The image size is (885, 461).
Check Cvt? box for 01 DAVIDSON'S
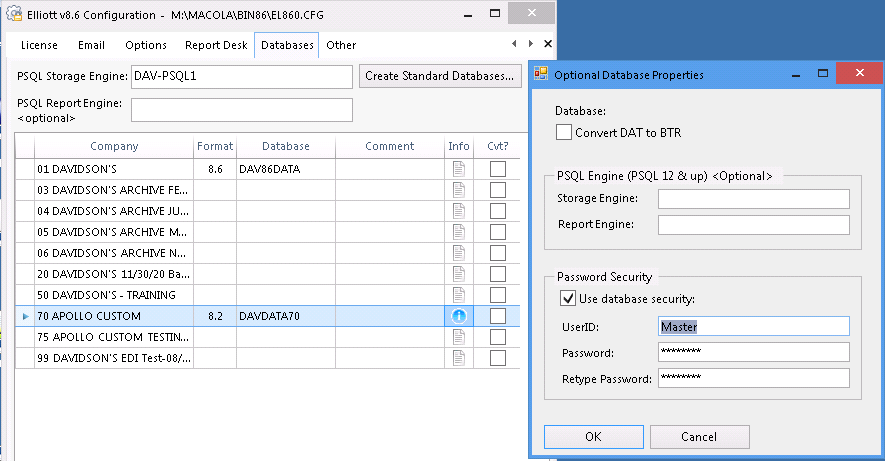498,169
